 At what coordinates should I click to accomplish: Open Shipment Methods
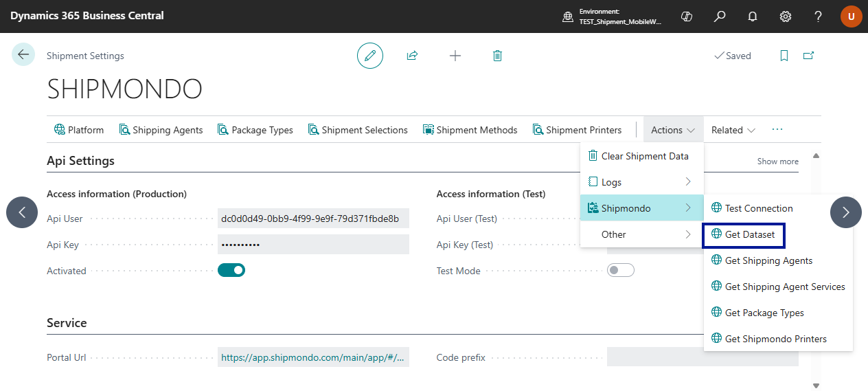coord(470,130)
